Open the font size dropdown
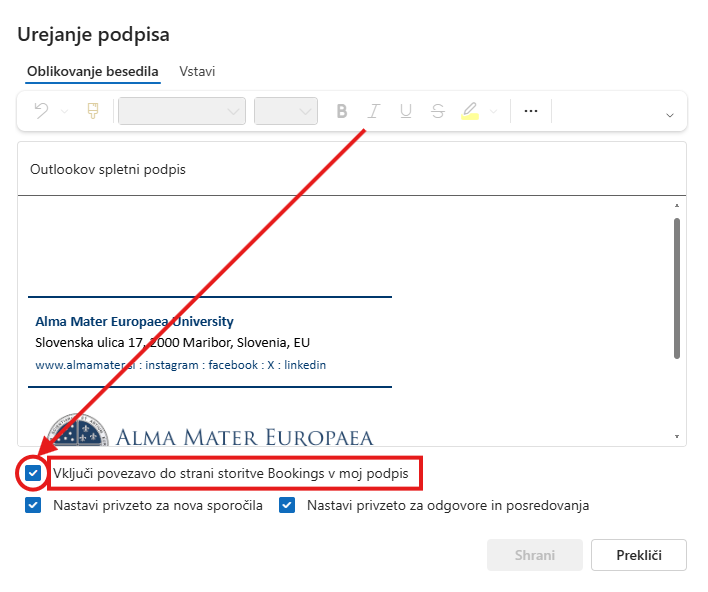Image resolution: width=708 pixels, height=592 pixels. [286, 111]
